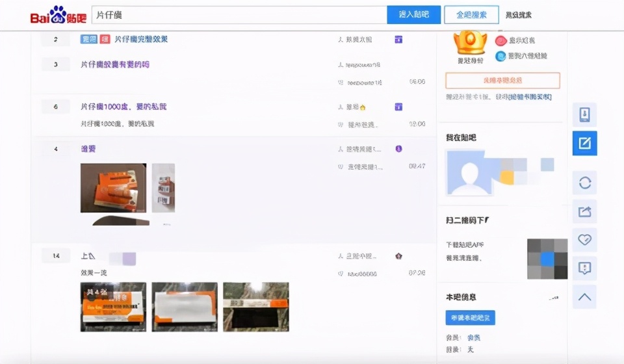Click the Baidu Tieba paw logo
The width and height of the screenshot is (624, 364).
coord(58,15)
